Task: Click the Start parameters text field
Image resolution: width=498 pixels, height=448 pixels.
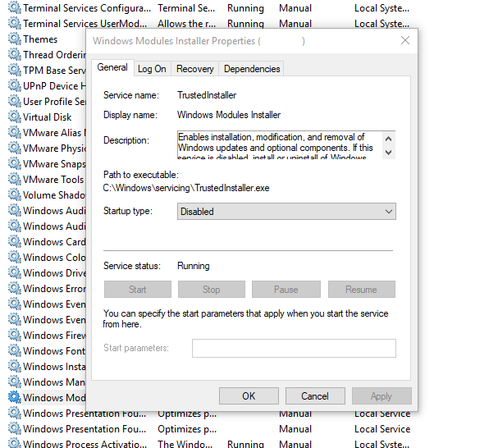Action: 294,349
